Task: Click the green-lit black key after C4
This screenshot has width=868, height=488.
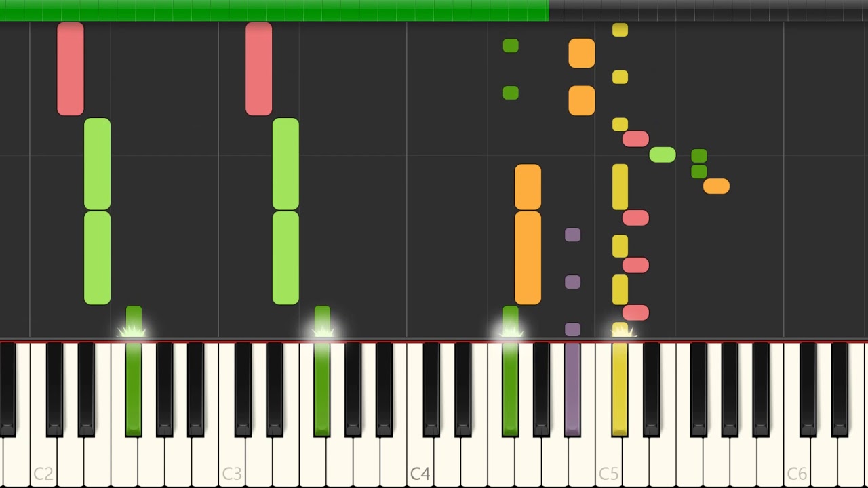Action: (x=511, y=388)
